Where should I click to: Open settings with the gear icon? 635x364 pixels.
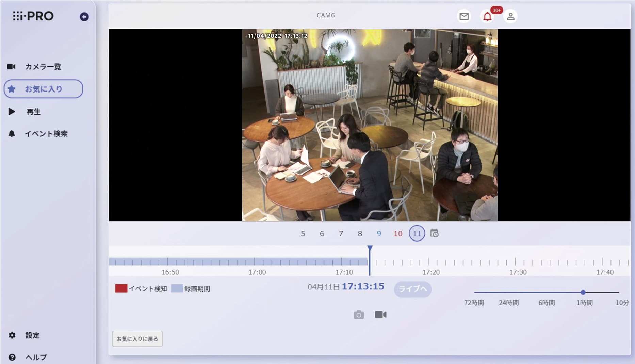[12, 335]
